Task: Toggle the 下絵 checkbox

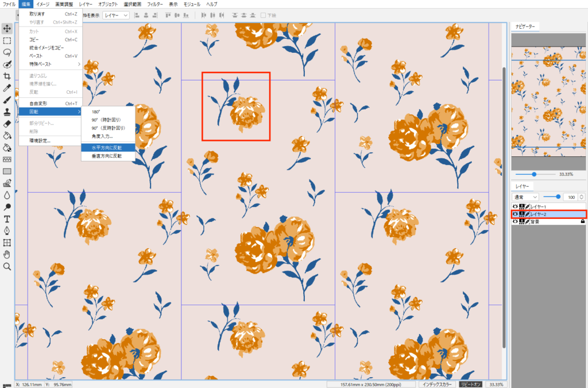Action: (x=263, y=16)
